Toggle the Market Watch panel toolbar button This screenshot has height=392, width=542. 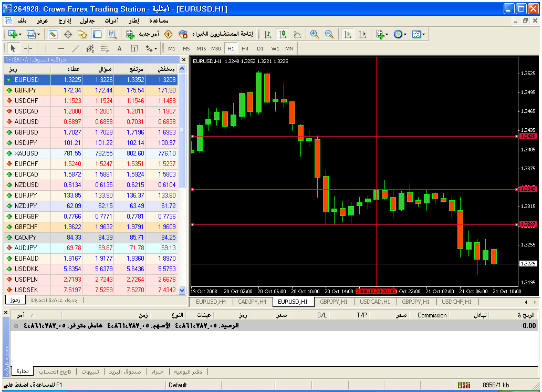[53, 34]
